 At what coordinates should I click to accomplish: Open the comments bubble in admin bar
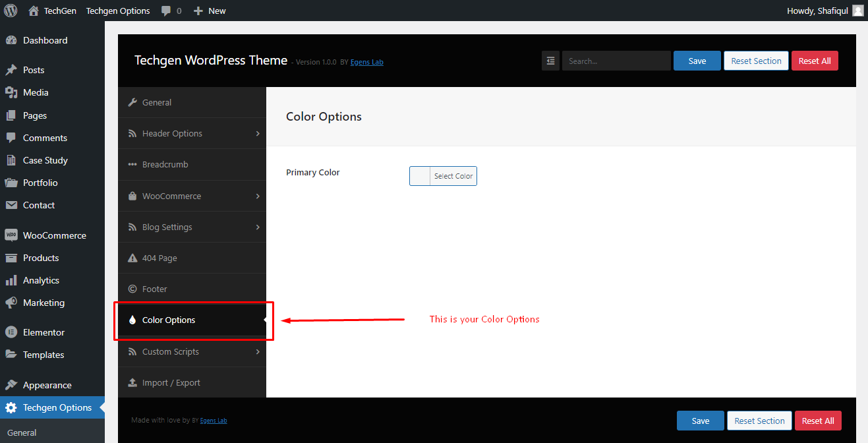tap(166, 11)
